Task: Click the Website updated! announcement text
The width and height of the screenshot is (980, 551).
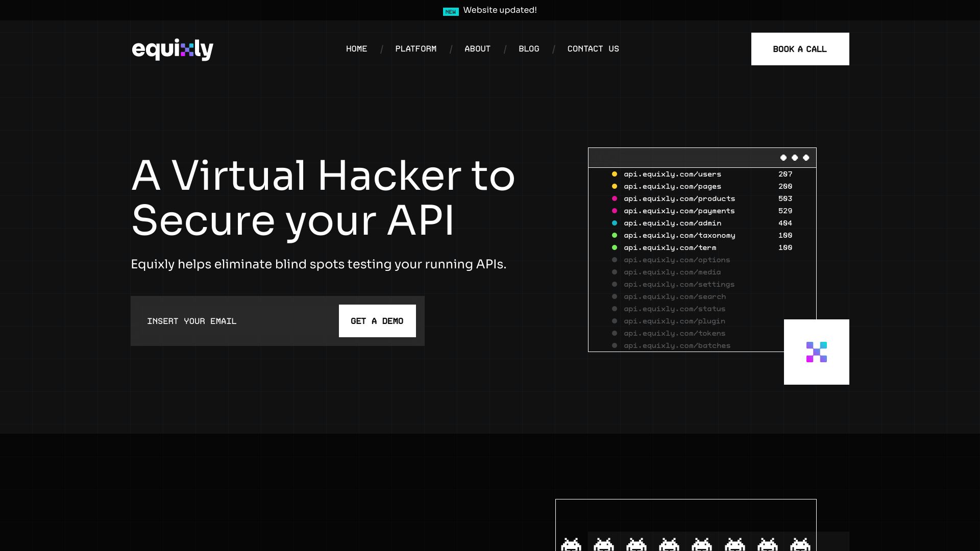Action: [500, 10]
